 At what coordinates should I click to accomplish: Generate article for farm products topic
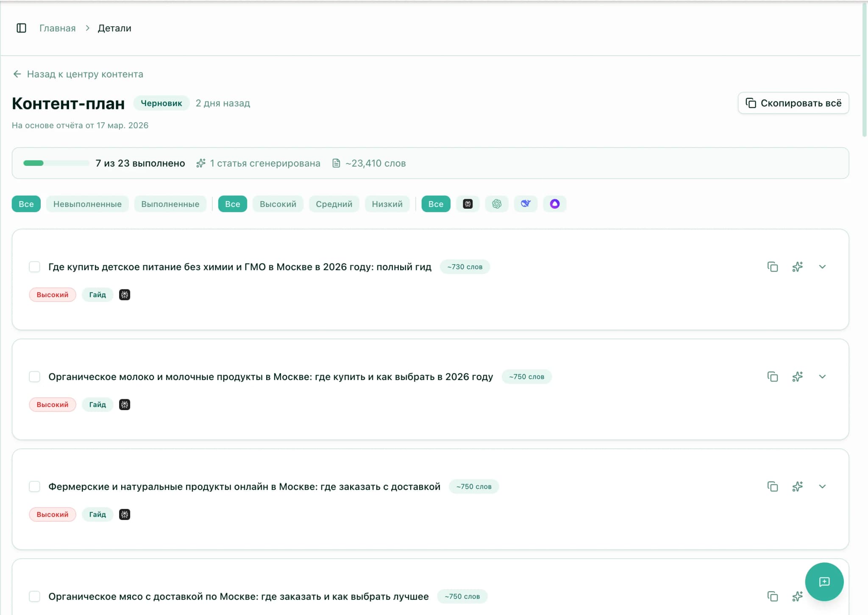click(797, 486)
